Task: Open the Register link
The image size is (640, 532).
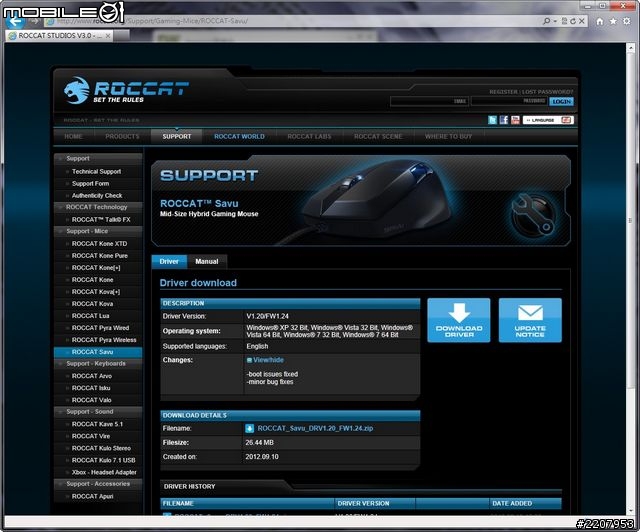Action: (503, 92)
